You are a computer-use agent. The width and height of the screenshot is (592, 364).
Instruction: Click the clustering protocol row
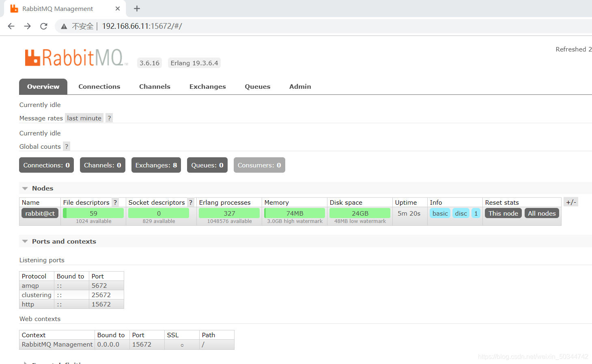71,295
